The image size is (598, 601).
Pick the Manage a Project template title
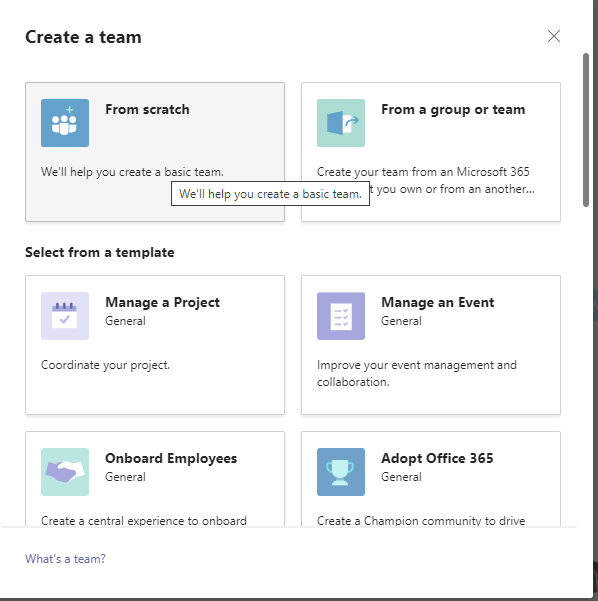click(163, 302)
